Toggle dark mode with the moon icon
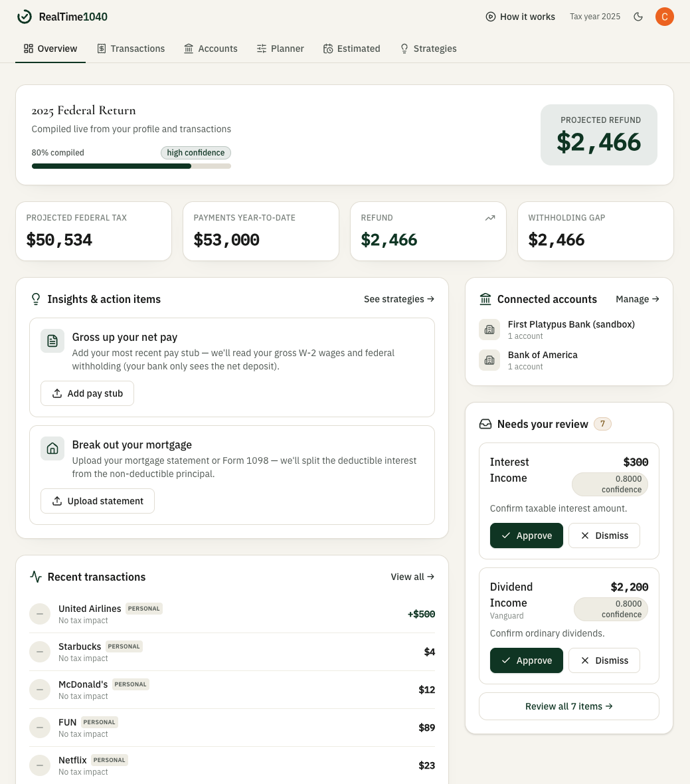The image size is (690, 784). [638, 17]
